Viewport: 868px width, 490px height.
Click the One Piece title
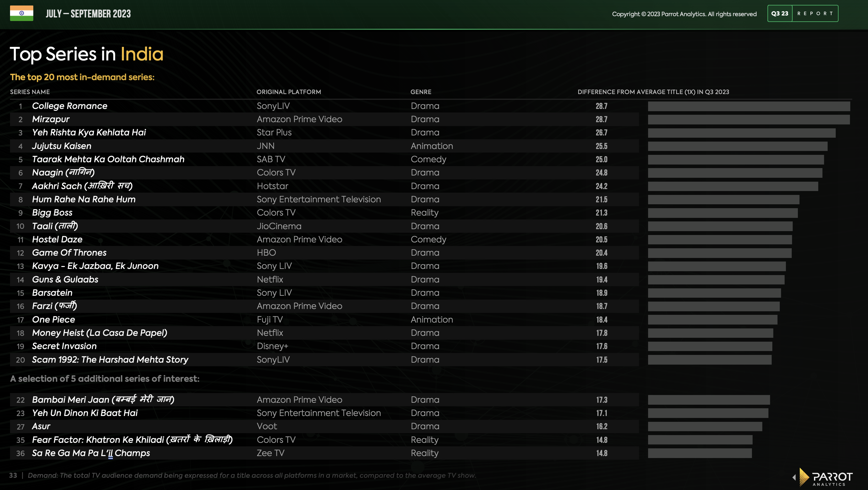[53, 319]
